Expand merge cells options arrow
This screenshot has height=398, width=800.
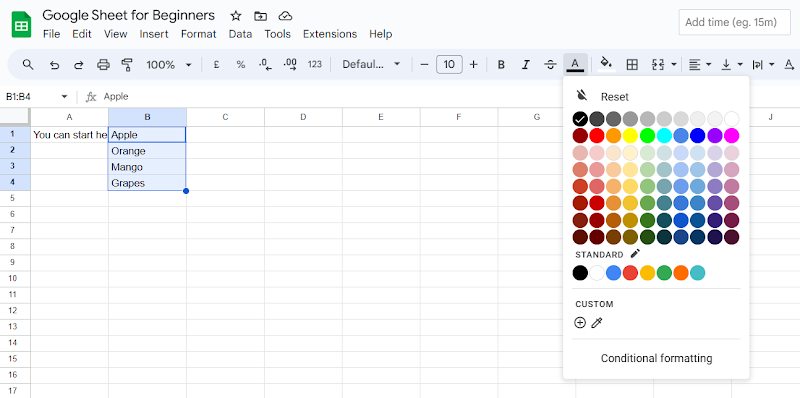(x=674, y=65)
